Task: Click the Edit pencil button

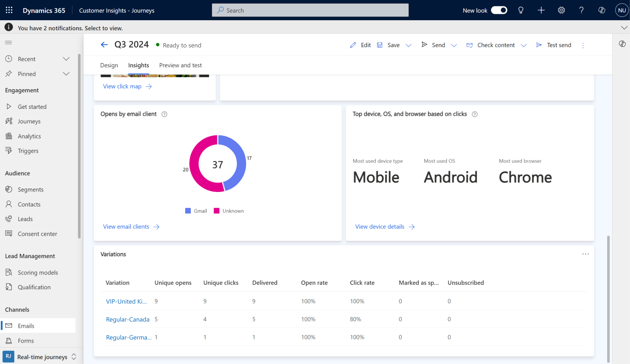Action: tap(360, 45)
